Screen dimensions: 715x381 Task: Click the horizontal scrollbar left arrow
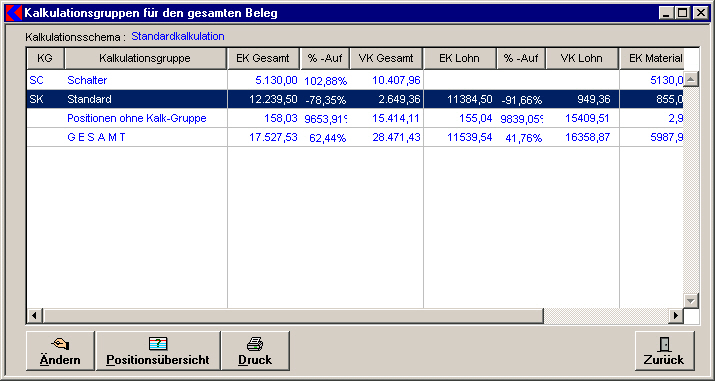[x=35, y=315]
